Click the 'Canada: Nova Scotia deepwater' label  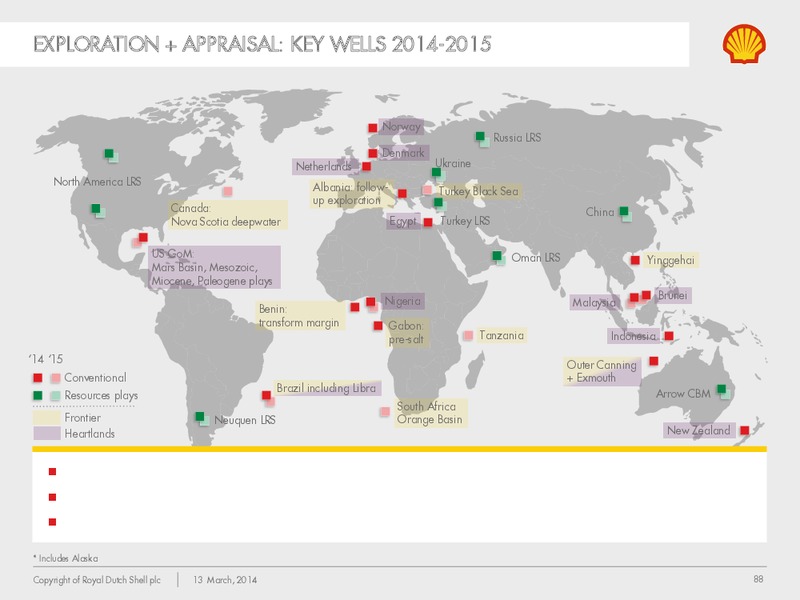point(228,215)
